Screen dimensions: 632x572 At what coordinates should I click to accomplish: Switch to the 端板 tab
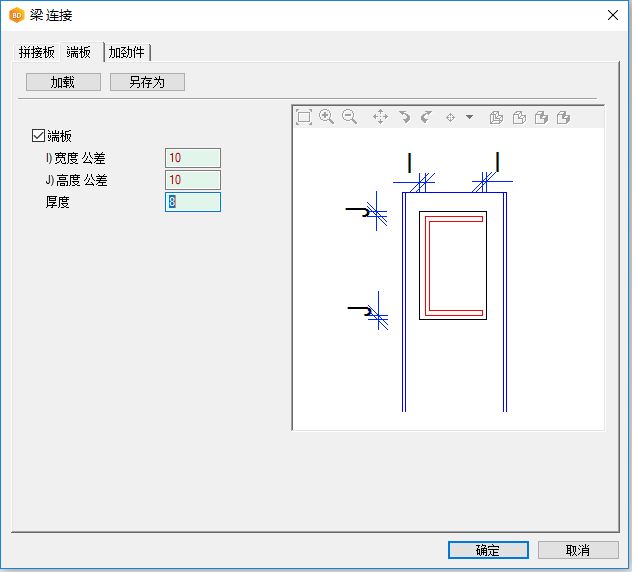[x=79, y=52]
